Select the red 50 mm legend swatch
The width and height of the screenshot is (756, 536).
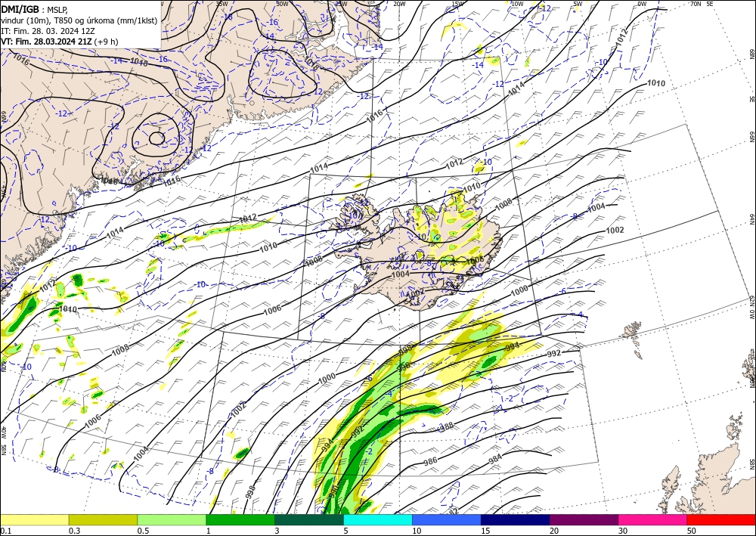pyautogui.click(x=721, y=519)
